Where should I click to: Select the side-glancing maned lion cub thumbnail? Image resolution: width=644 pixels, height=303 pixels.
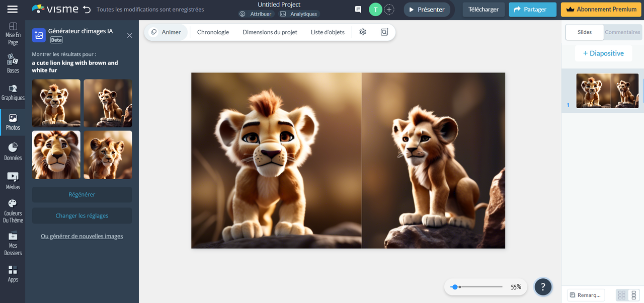click(x=108, y=155)
